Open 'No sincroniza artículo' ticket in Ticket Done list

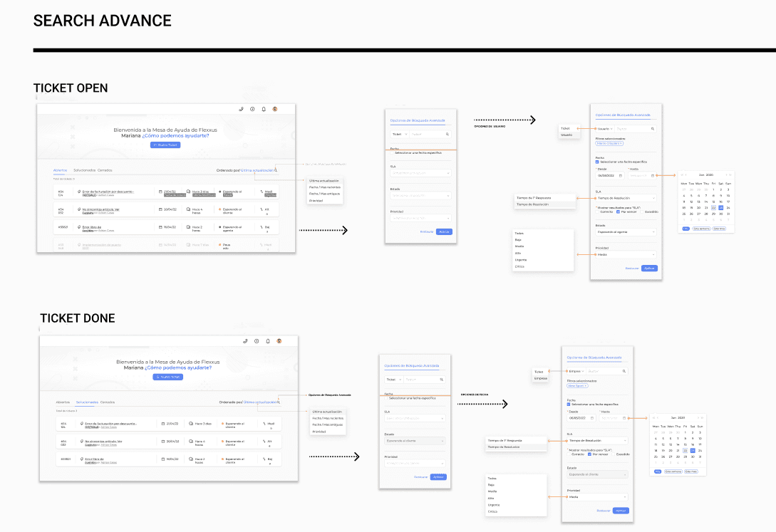(x=103, y=441)
